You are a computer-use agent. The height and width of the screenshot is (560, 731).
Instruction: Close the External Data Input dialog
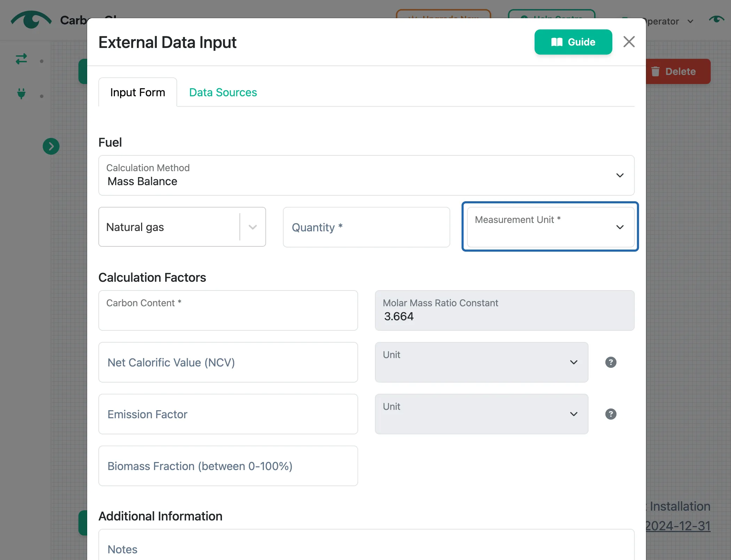(x=629, y=42)
